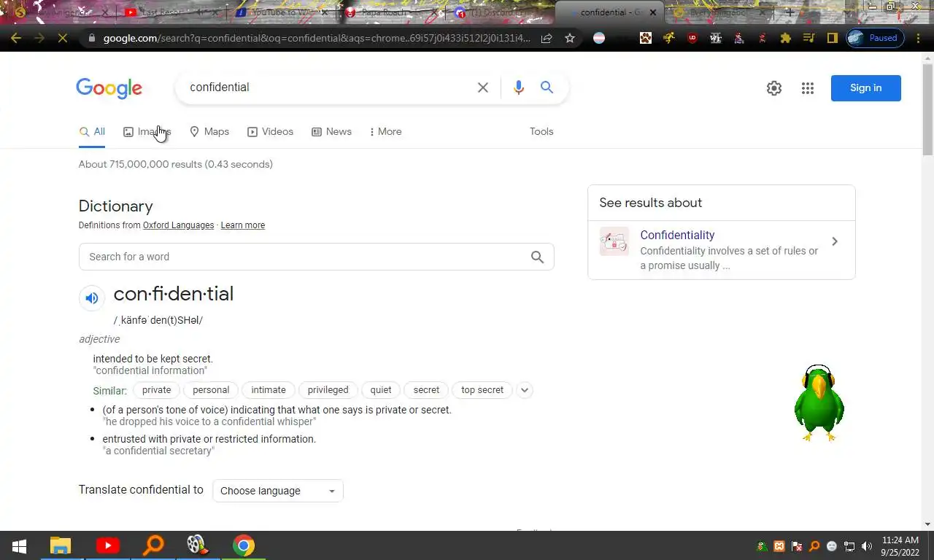Clear the search box with the X
The image size is (934, 560).
click(x=483, y=87)
